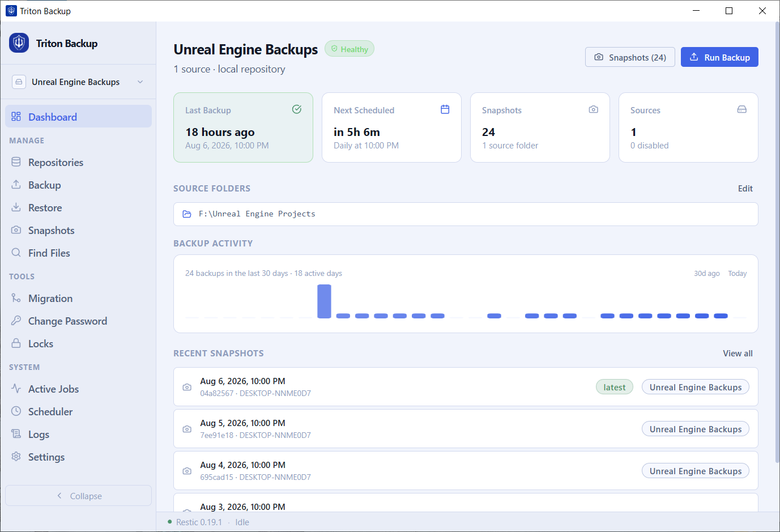780x532 pixels.
Task: Click the calendar icon on the Next Scheduled card
Action: pos(445,109)
